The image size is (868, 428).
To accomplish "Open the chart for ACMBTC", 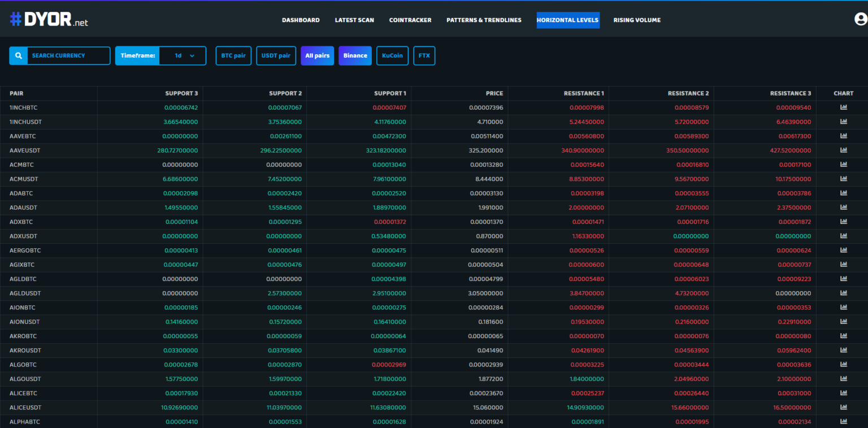I will pos(843,164).
